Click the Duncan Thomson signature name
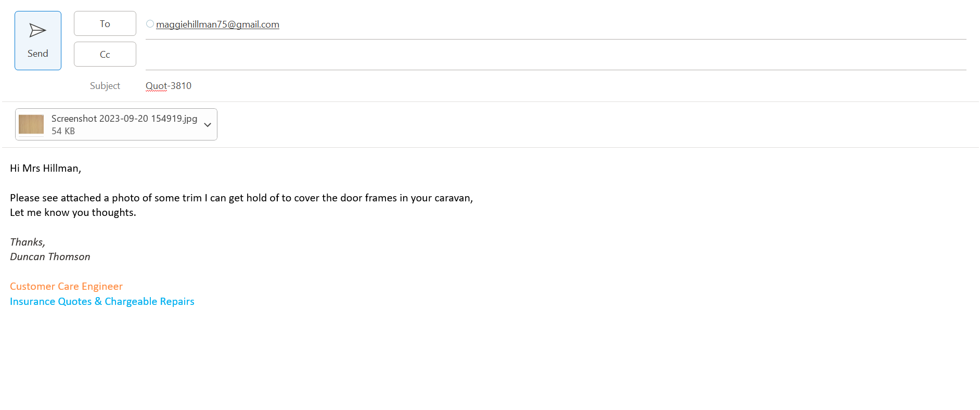 tap(50, 257)
